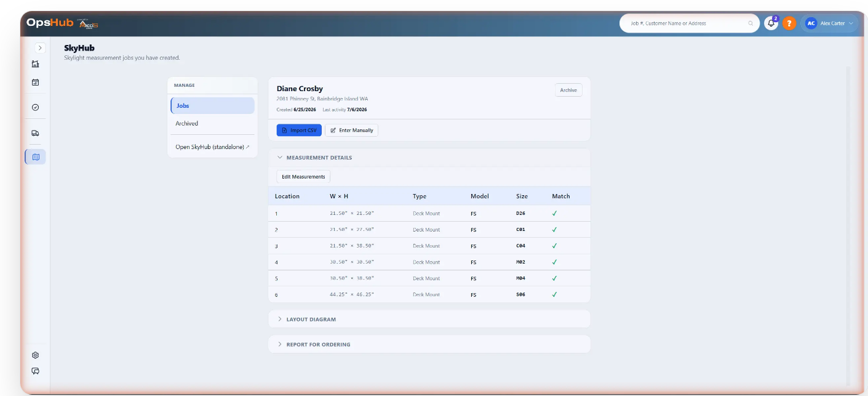868x396 pixels.
Task: Open the delivery truck sidebar icon
Action: 35,133
